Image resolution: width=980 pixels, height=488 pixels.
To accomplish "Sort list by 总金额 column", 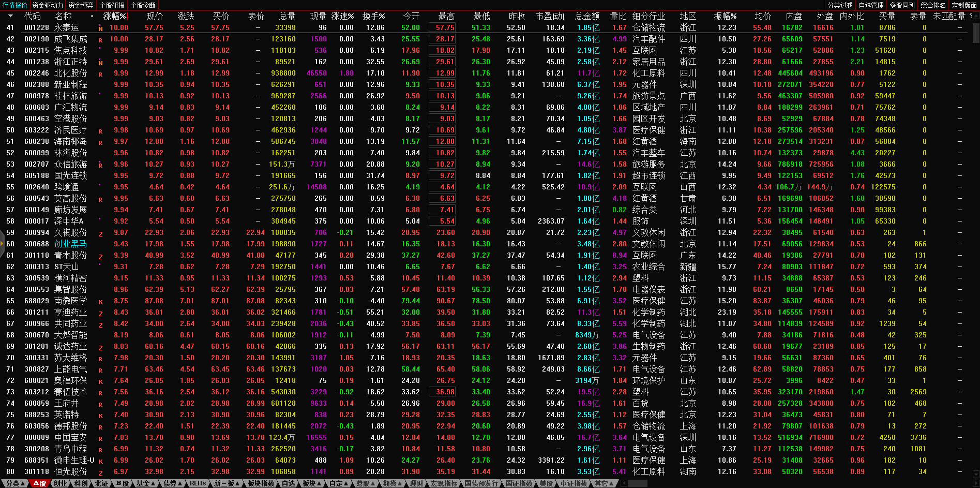I will click(x=587, y=17).
